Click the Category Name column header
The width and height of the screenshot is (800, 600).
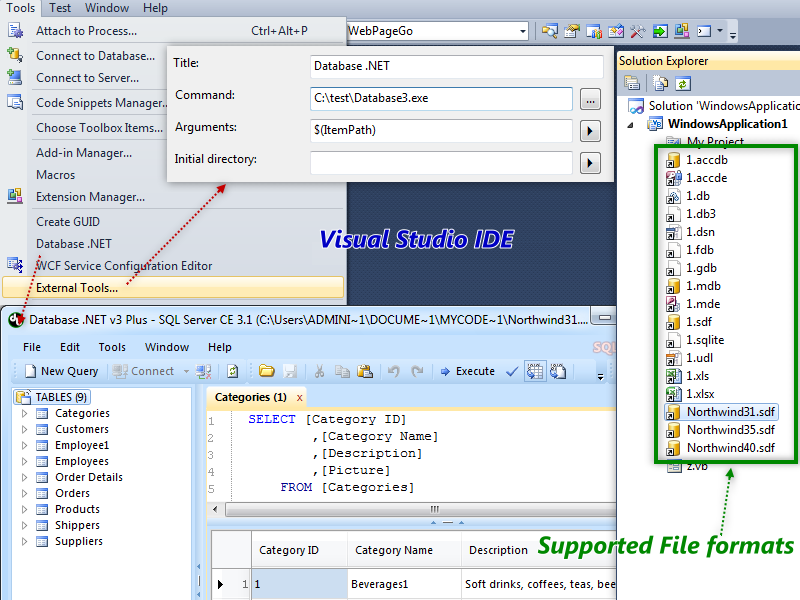click(x=404, y=550)
